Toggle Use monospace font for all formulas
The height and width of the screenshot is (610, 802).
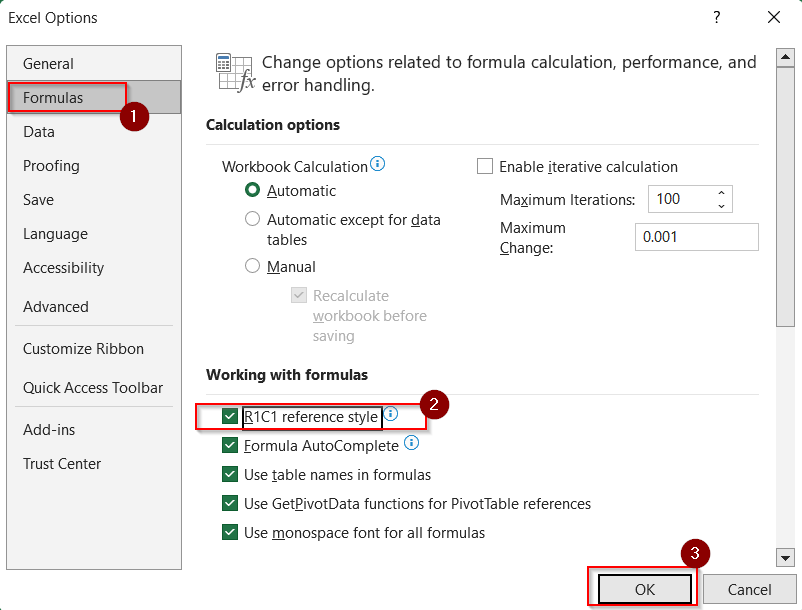(x=230, y=532)
